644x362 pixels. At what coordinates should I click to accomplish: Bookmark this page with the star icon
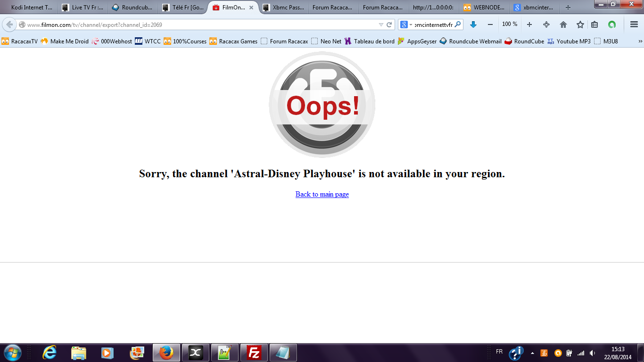click(580, 25)
